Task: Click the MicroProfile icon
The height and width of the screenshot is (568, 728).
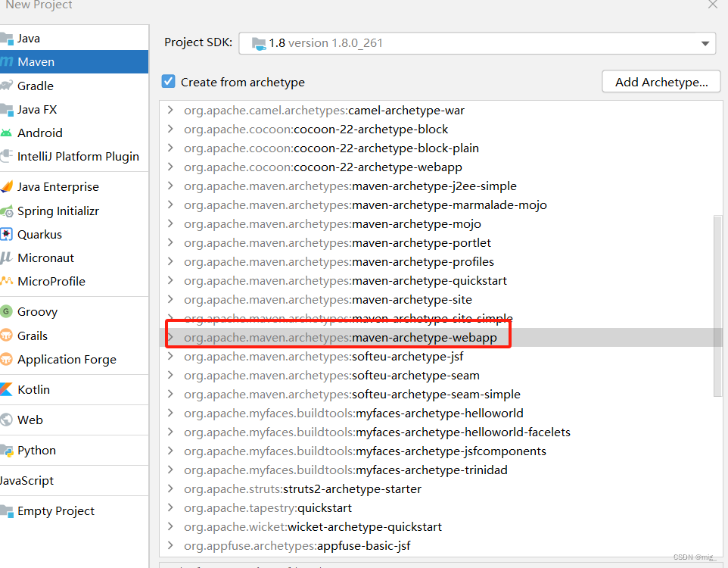Action: [6, 281]
